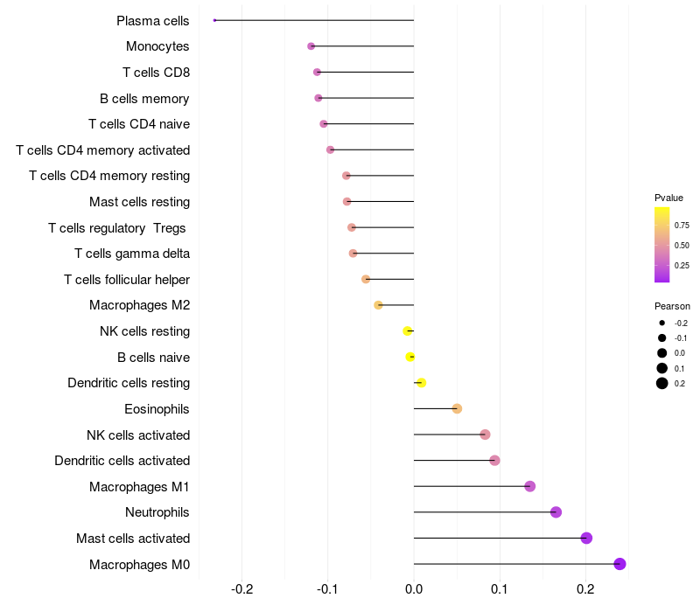This screenshot has width=700, height=612.
Task: Select the Mast cells activated dot
Action: point(586,538)
